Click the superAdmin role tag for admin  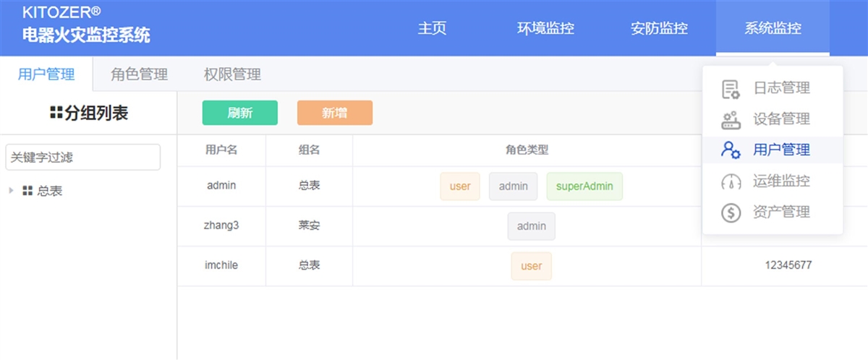click(584, 187)
